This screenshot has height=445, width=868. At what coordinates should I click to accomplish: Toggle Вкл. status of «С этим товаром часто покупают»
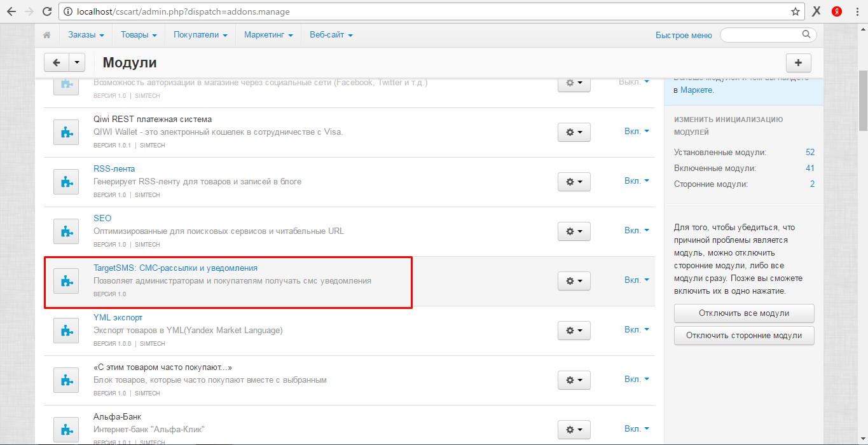click(637, 379)
